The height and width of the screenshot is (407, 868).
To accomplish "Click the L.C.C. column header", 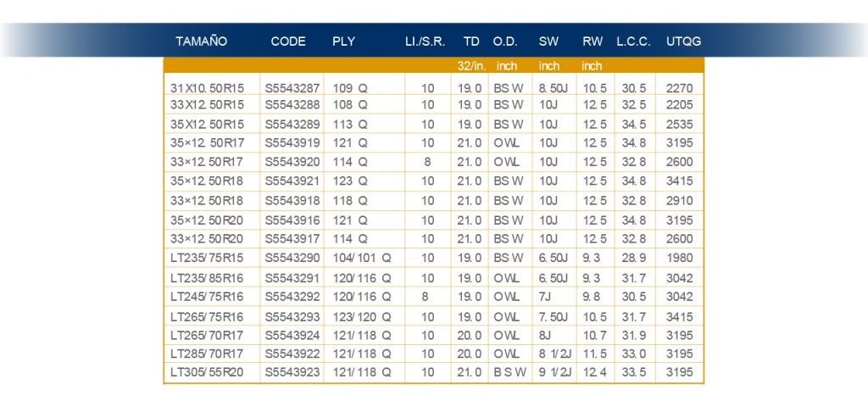I will tap(633, 42).
